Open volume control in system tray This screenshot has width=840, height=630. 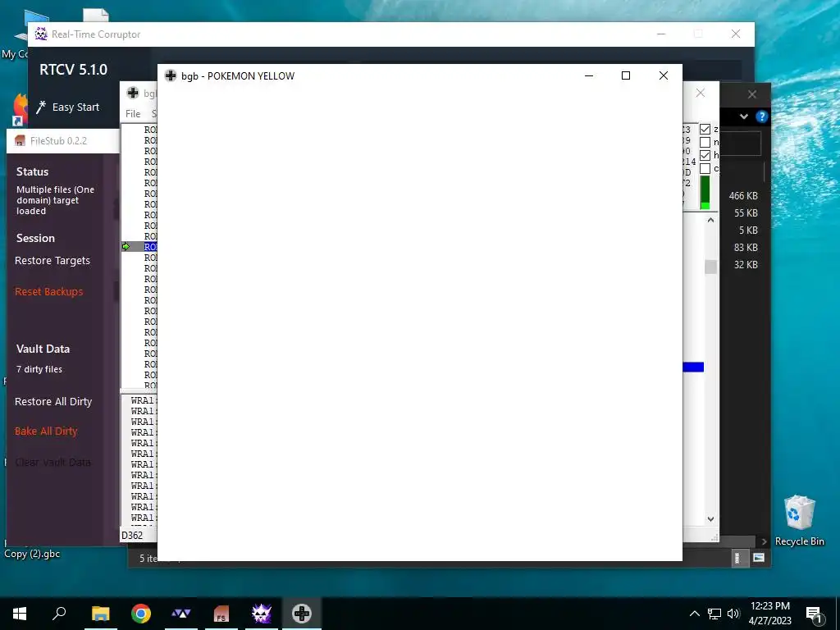click(733, 614)
